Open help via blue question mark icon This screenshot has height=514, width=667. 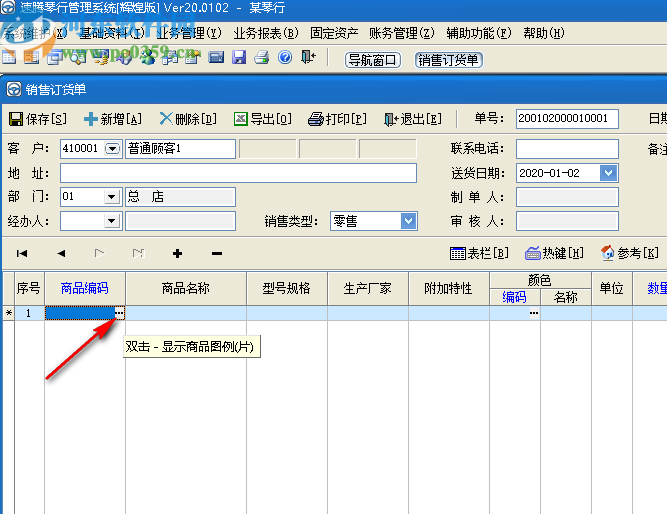285,57
